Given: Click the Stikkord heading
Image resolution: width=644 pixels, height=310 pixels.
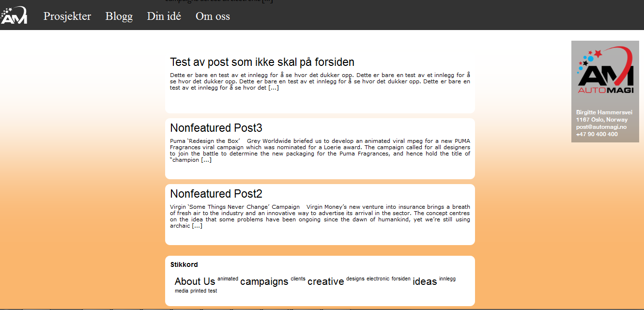Looking at the screenshot, I should 184,264.
